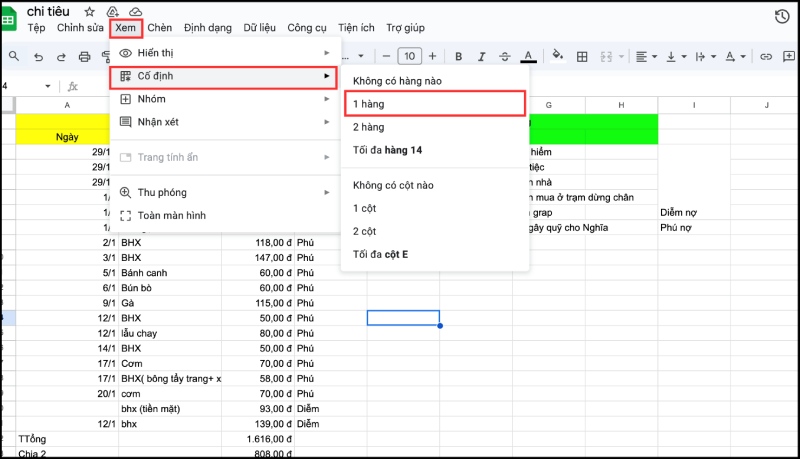
Task: Open the Trợ giúp menu
Action: 406,28
